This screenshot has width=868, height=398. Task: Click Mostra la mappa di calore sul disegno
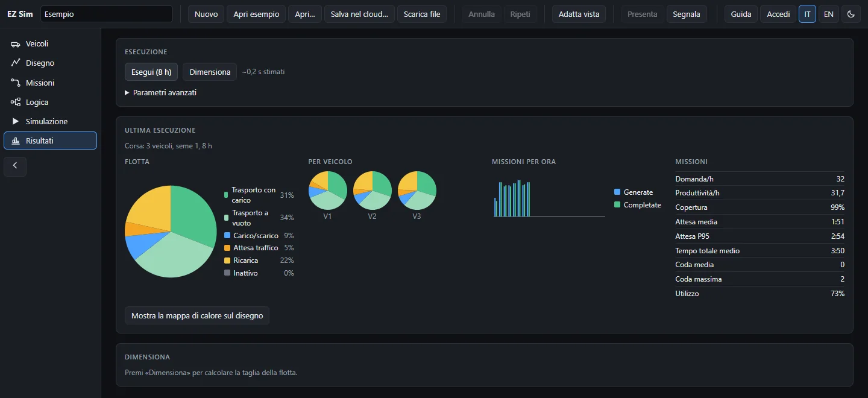[197, 315]
